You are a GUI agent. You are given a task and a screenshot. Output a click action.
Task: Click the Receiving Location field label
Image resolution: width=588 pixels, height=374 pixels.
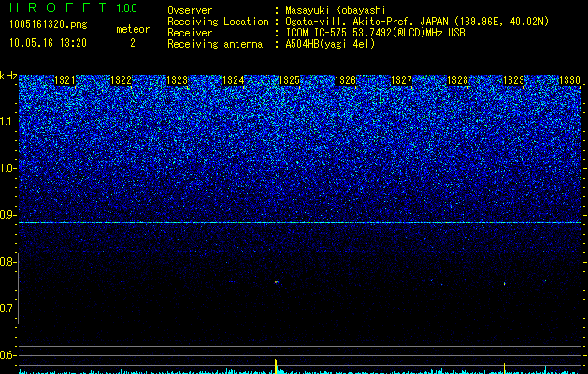coord(218,22)
